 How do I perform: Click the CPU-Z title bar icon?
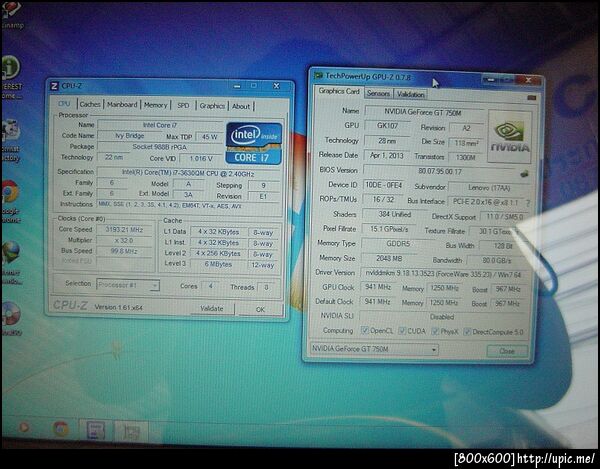coord(54,86)
